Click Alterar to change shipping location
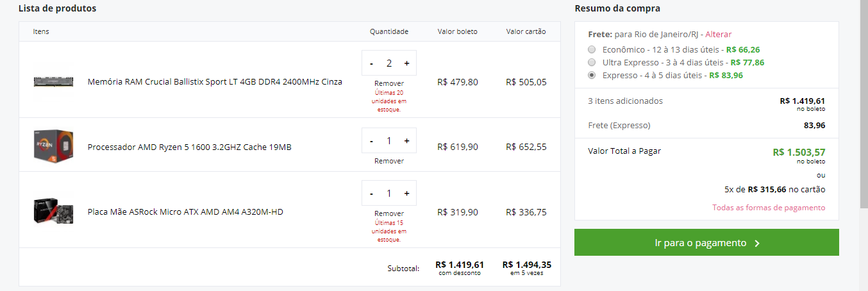Viewport: 868px width, 291px height. 718,34
